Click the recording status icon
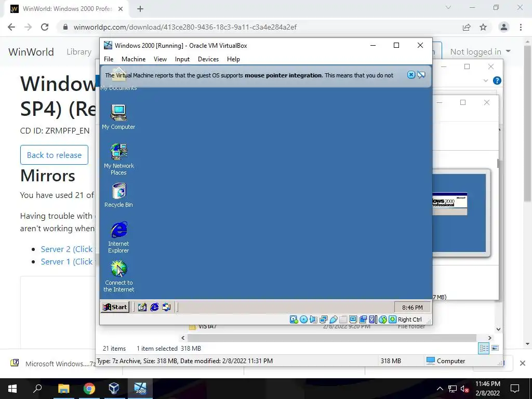532x399 pixels. 363,320
